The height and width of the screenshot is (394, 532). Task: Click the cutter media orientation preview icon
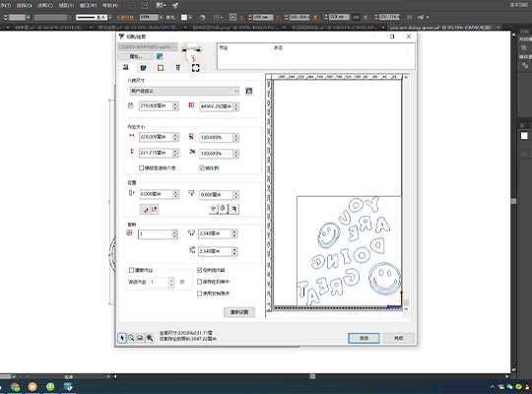pos(191,52)
